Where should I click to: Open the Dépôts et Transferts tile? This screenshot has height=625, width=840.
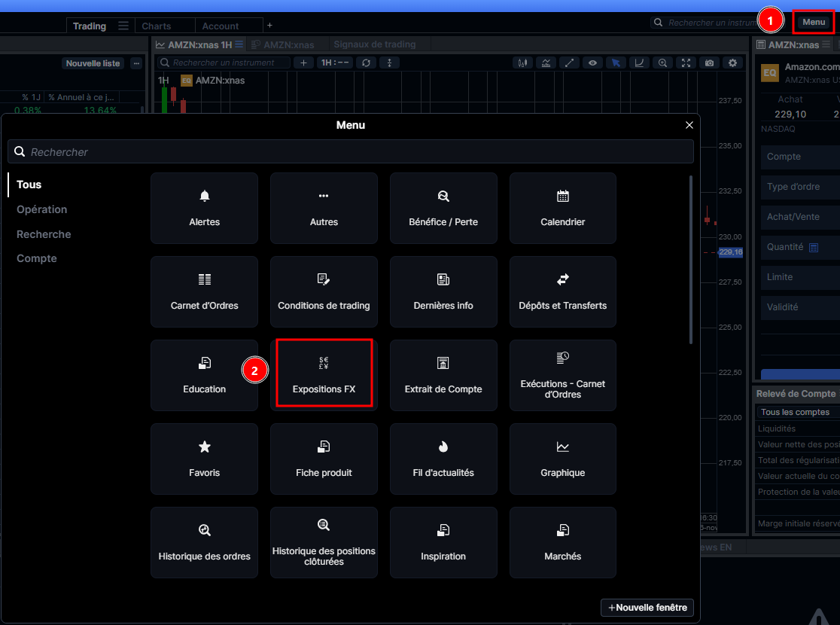(x=562, y=291)
